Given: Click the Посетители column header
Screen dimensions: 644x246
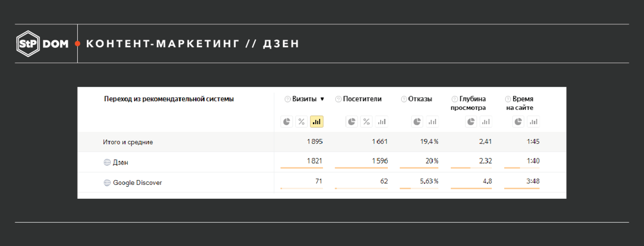Looking at the screenshot, I should pyautogui.click(x=362, y=99).
